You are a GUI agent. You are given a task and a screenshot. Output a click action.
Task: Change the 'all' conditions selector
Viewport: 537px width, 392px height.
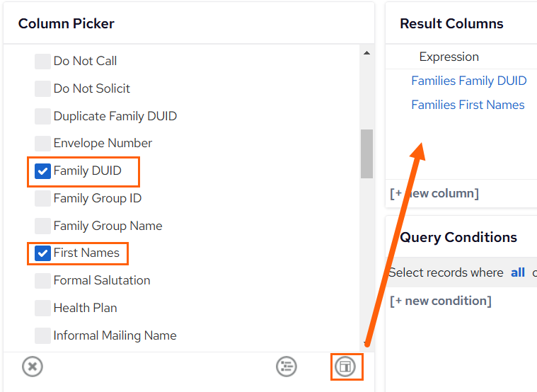[x=517, y=272]
